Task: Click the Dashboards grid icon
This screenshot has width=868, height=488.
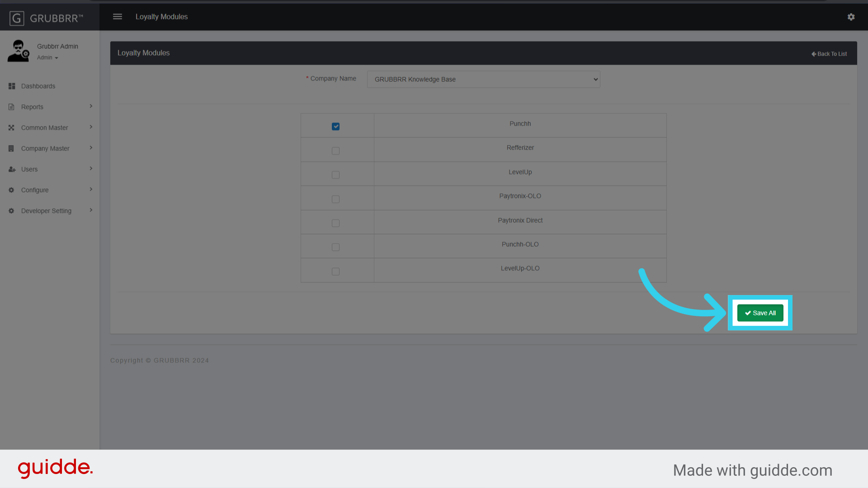Action: click(x=12, y=86)
